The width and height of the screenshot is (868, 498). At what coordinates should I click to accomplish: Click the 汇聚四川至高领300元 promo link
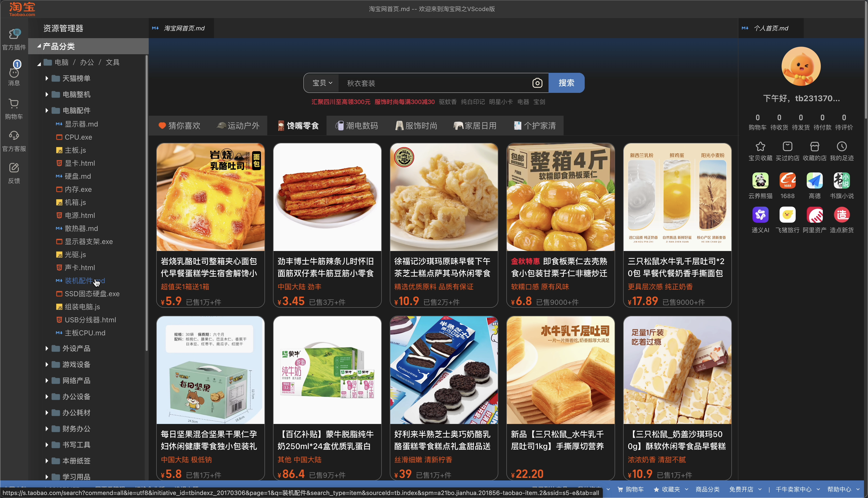341,102
